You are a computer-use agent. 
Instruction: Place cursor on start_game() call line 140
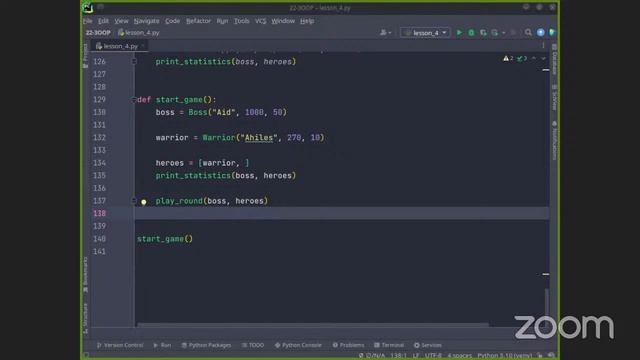point(165,239)
